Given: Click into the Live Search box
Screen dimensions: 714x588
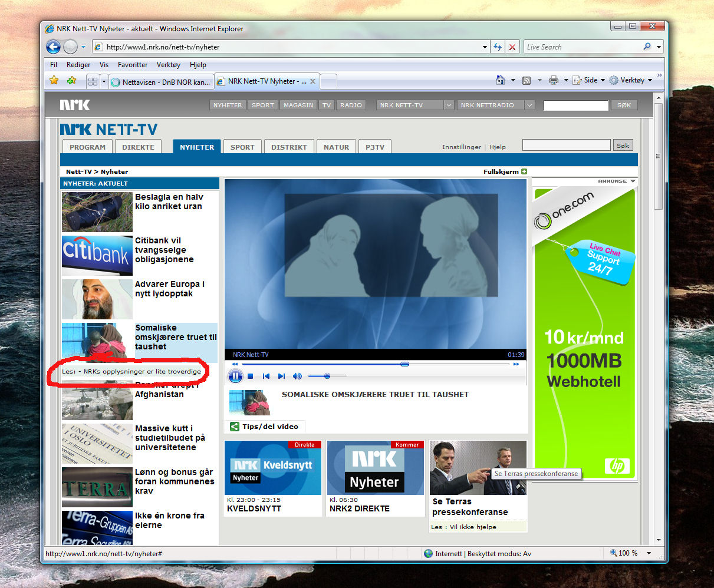Looking at the screenshot, I should coord(581,47).
